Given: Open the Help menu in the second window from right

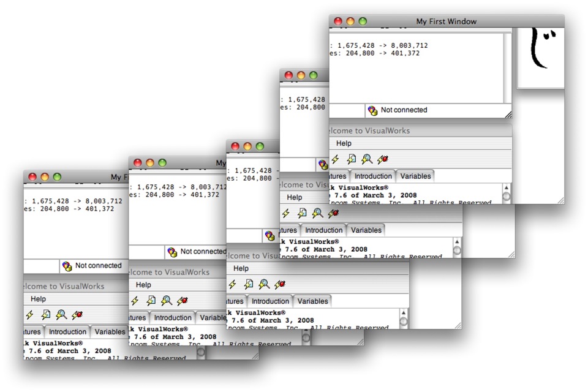Looking at the screenshot, I should 295,197.
